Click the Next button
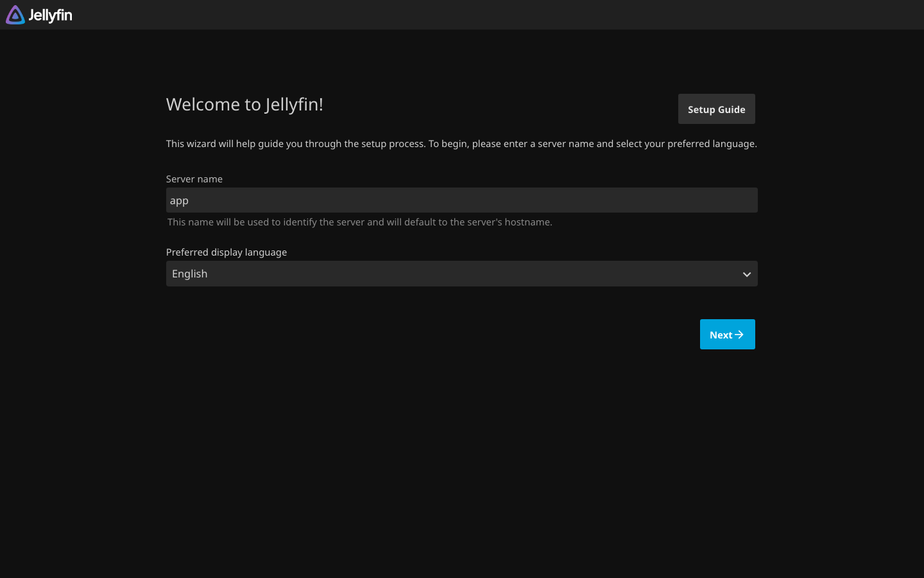Image resolution: width=924 pixels, height=578 pixels. (x=727, y=335)
